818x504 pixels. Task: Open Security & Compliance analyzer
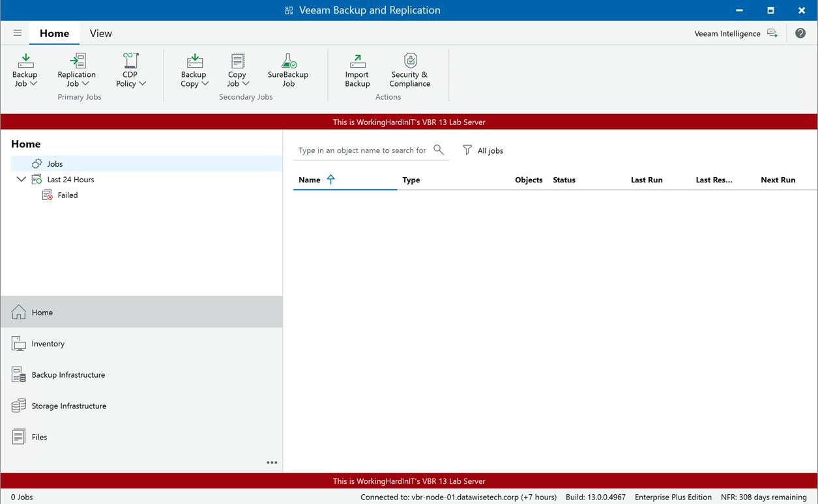410,62
